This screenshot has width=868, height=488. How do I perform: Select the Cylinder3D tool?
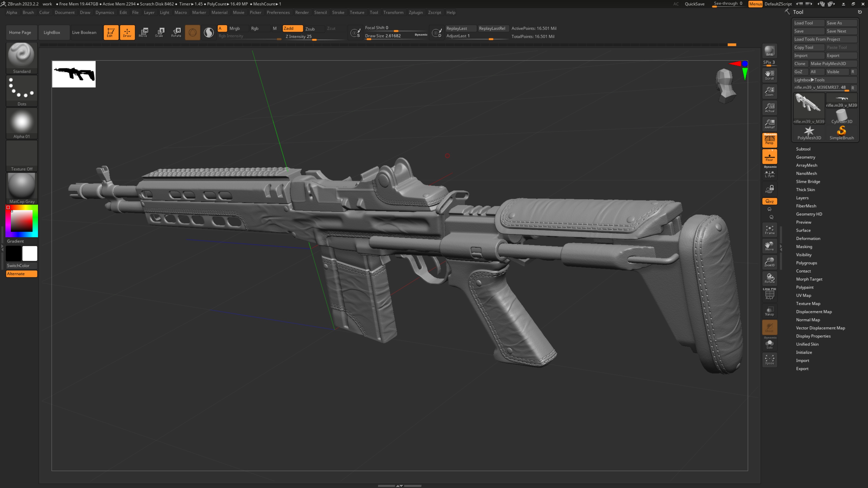(842, 117)
